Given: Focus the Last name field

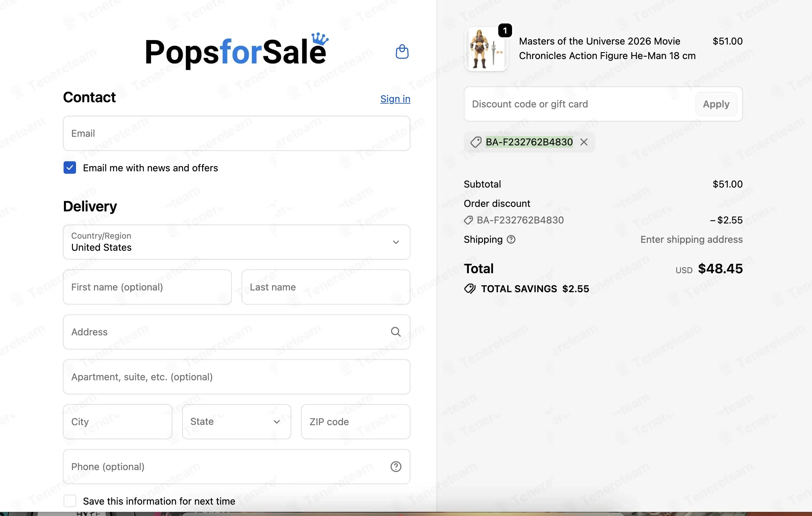Looking at the screenshot, I should (326, 287).
